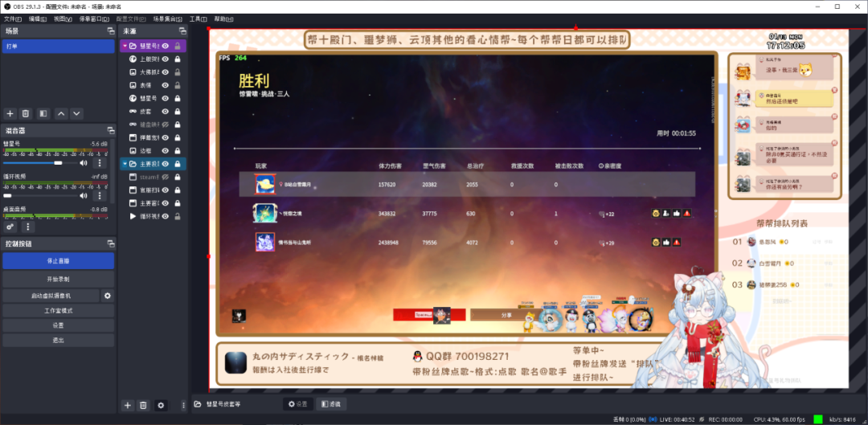
Task: Toggle visibility of the 上舰贺 source
Action: point(165,59)
